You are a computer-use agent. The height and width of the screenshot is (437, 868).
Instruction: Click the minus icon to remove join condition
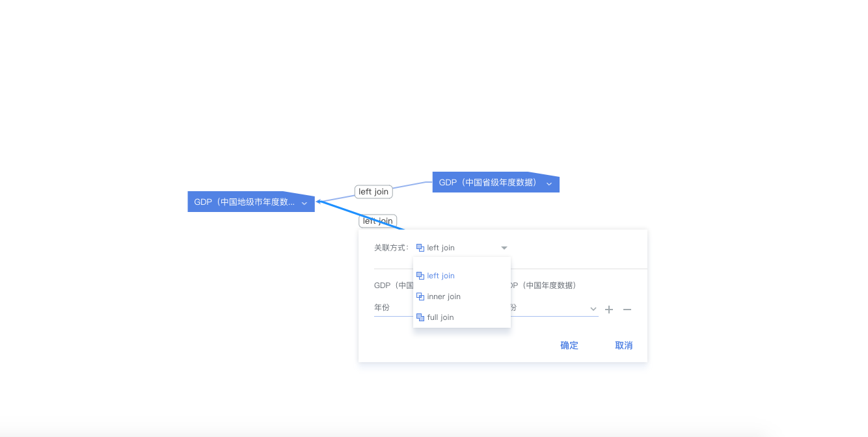[x=627, y=310]
